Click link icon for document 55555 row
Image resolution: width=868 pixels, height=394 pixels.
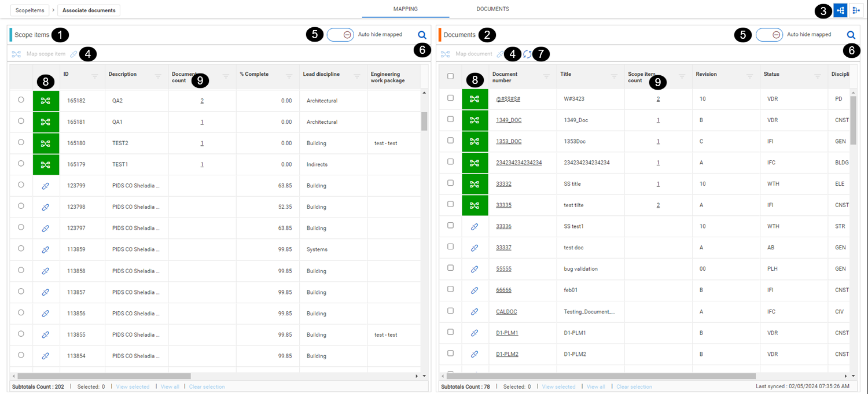coord(475,269)
